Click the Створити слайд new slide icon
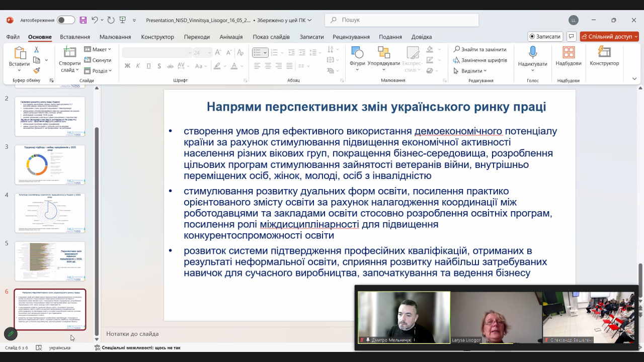Screen dimensions: 644x362 70,52
